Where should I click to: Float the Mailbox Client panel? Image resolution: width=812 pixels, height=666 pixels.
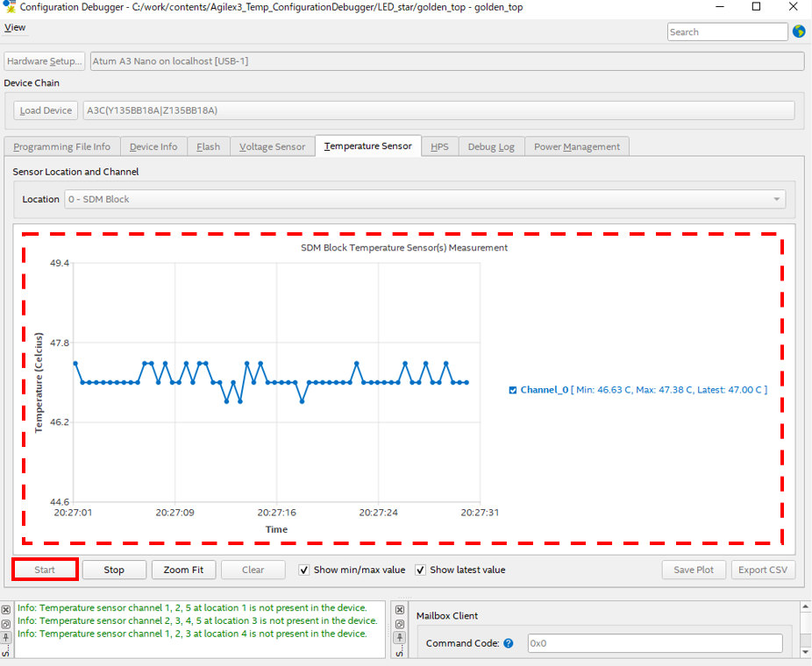(398, 623)
